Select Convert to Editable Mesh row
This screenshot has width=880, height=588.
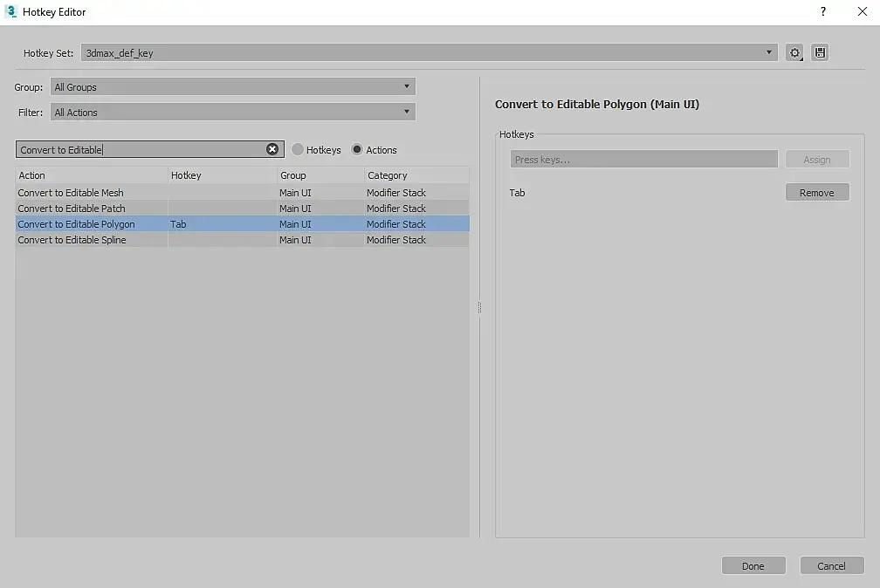(x=242, y=193)
